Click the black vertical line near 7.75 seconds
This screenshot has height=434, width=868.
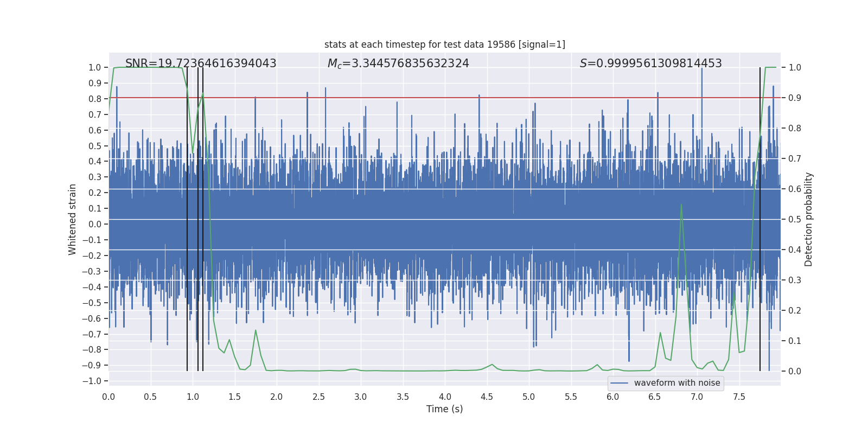coord(759,217)
